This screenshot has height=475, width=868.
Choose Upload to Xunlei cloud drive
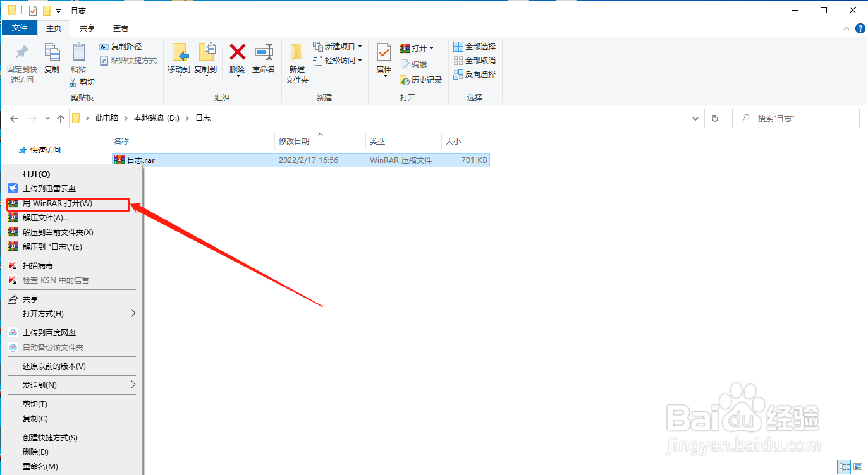pyautogui.click(x=73, y=188)
